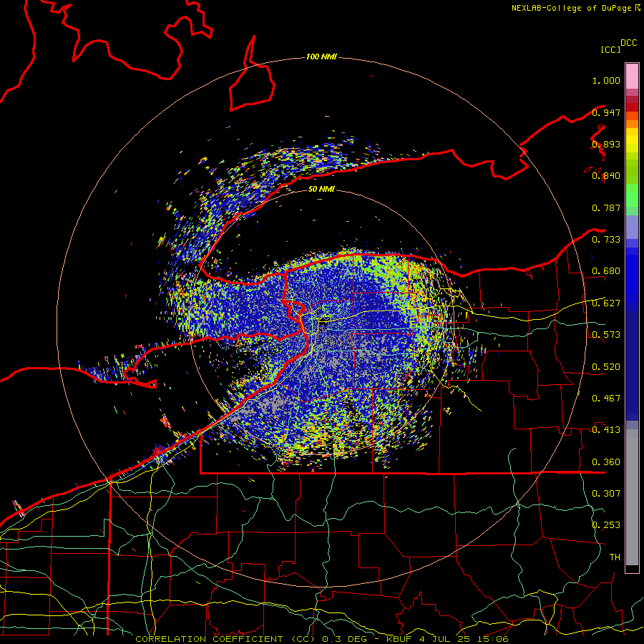Image resolution: width=644 pixels, height=644 pixels.
Task: Click the 0.307 scale value
Action: point(606,494)
